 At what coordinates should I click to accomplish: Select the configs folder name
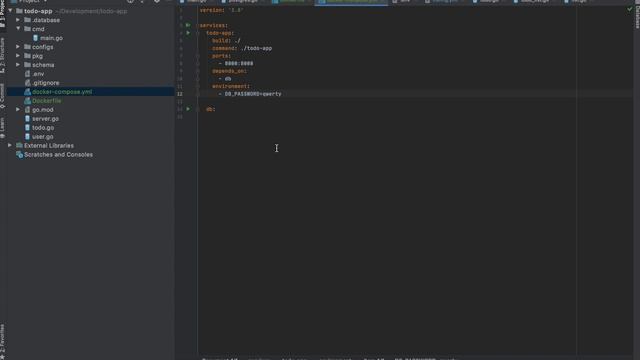(x=42, y=47)
